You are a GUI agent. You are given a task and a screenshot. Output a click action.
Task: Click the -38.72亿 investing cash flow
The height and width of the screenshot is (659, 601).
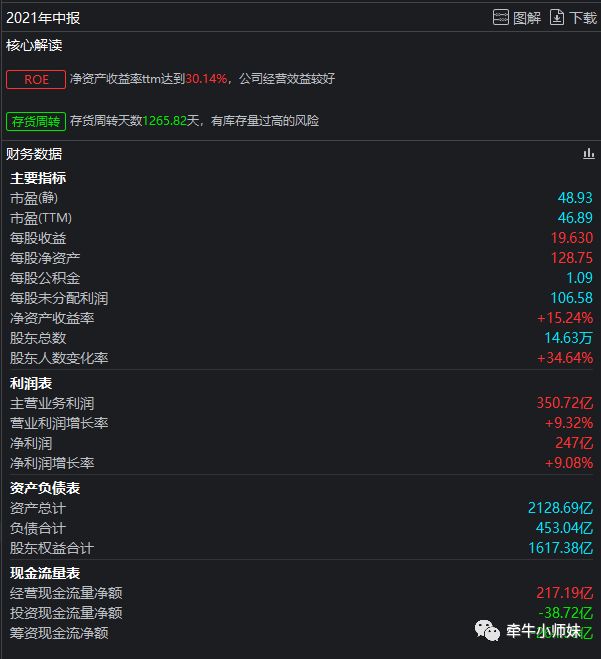point(566,613)
